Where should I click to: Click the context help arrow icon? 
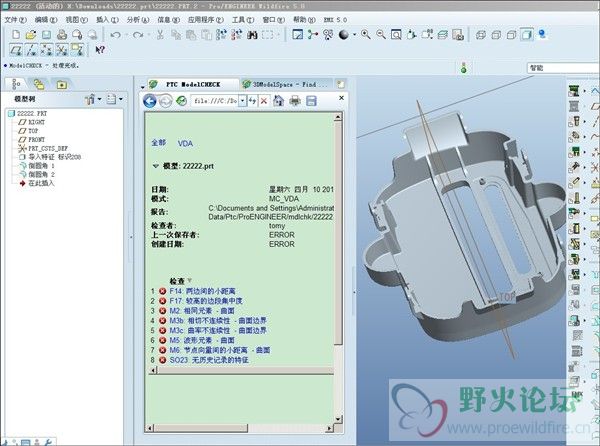100,50
